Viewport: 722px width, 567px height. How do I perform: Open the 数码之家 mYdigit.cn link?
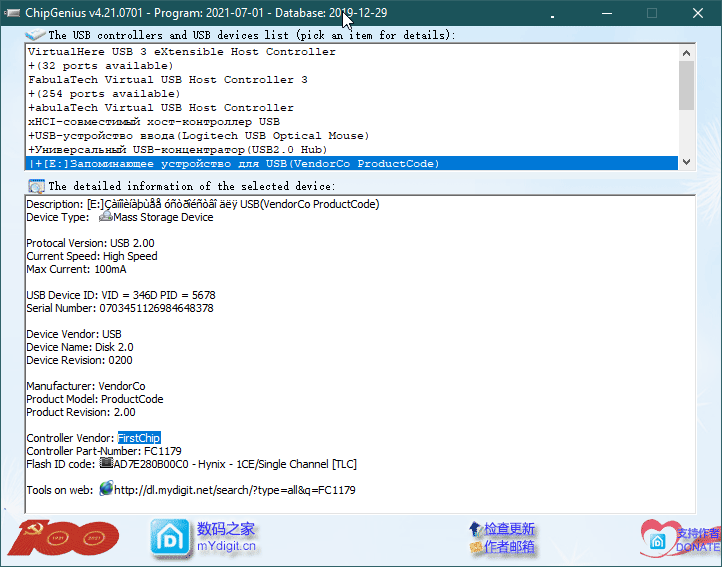click(x=226, y=537)
